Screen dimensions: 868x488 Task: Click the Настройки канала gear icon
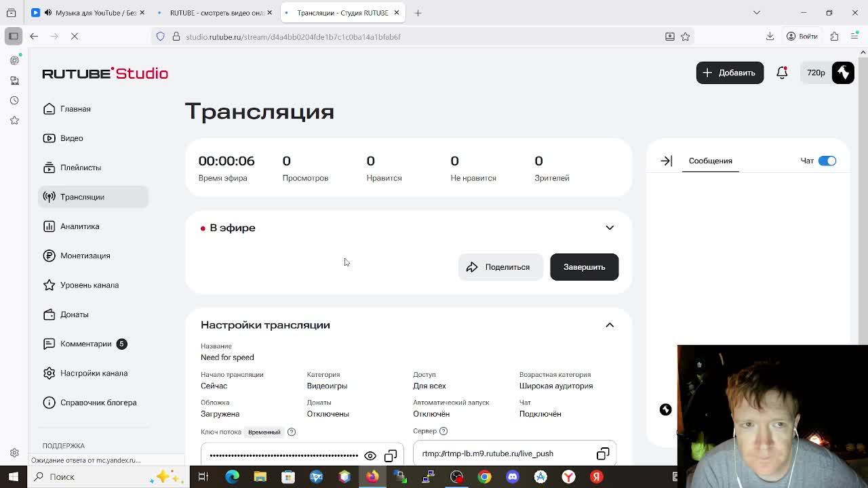49,373
